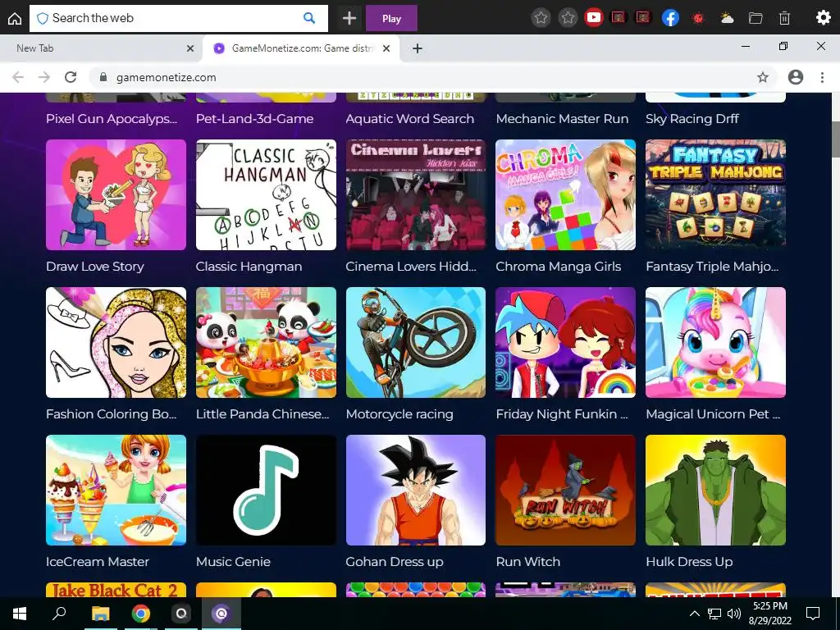Click the Mechanic Master Run title

[562, 119]
